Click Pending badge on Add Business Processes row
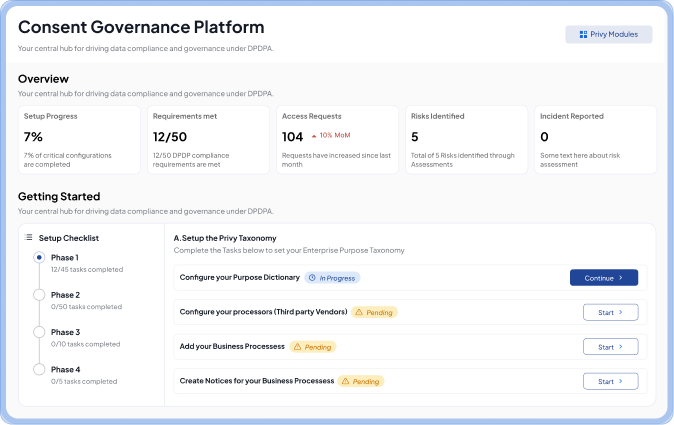Screen dimensions: 674x425 (312, 346)
